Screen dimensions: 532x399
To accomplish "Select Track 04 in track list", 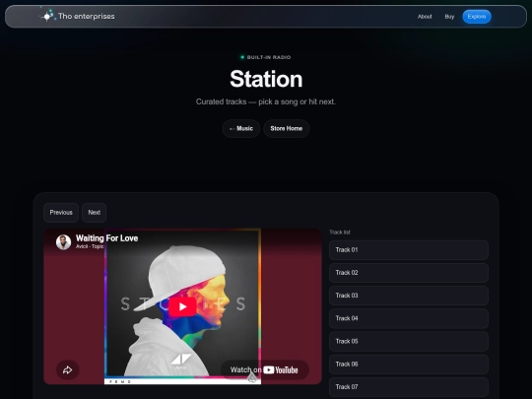I will 409,318.
